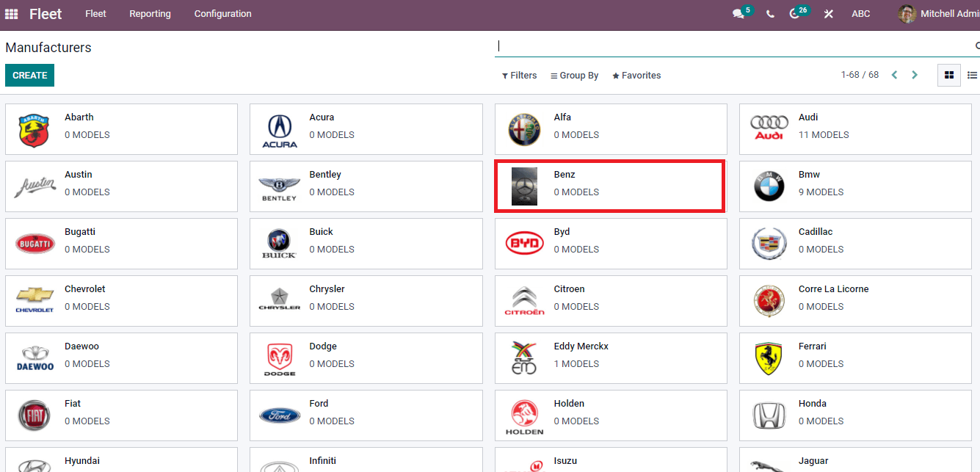Open the Infiniti manufacturer name
This screenshot has width=980, height=472.
pyautogui.click(x=323, y=461)
